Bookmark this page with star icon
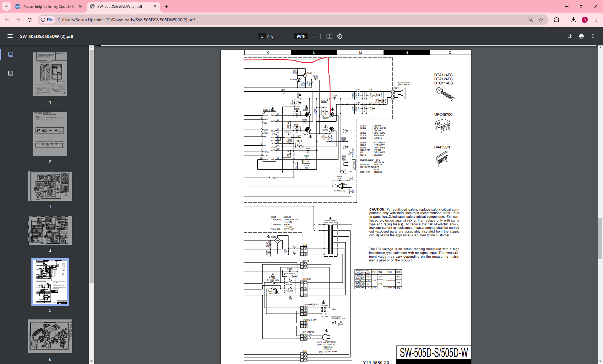Viewport: 603px width, 364px height. (541, 20)
